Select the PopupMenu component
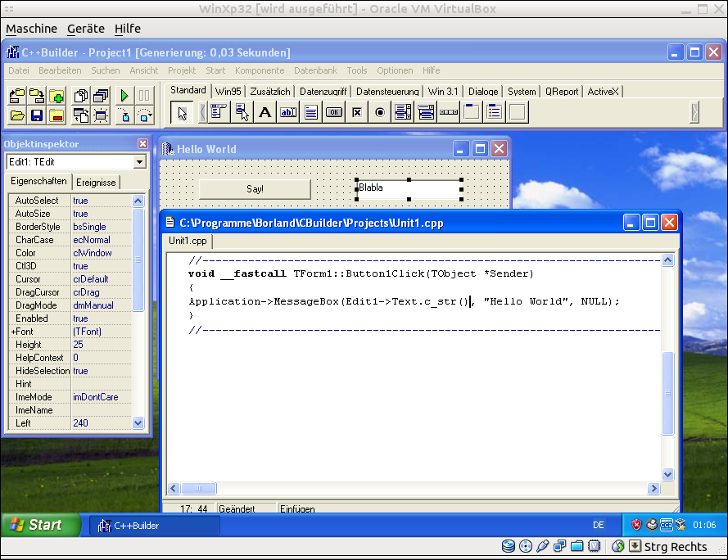This screenshot has width=728, height=560. pos(242,112)
